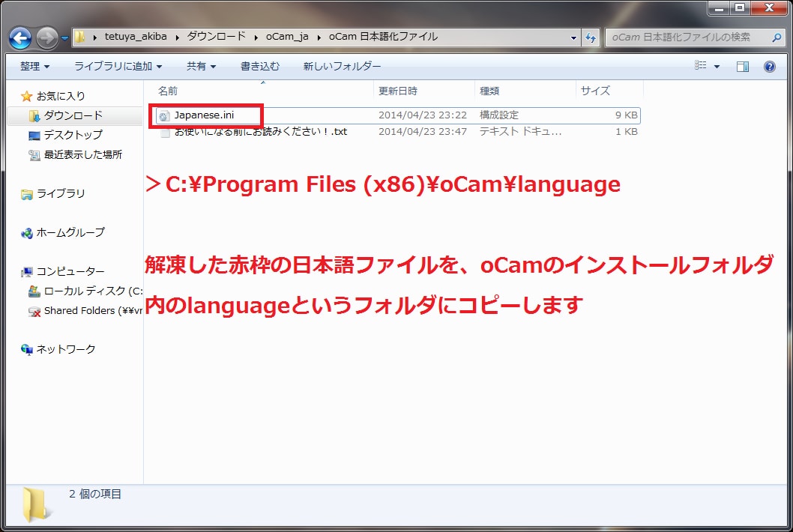Click the 2014/04/23 23:47 date cell
Image resolution: width=793 pixels, height=532 pixels.
pyautogui.click(x=422, y=132)
